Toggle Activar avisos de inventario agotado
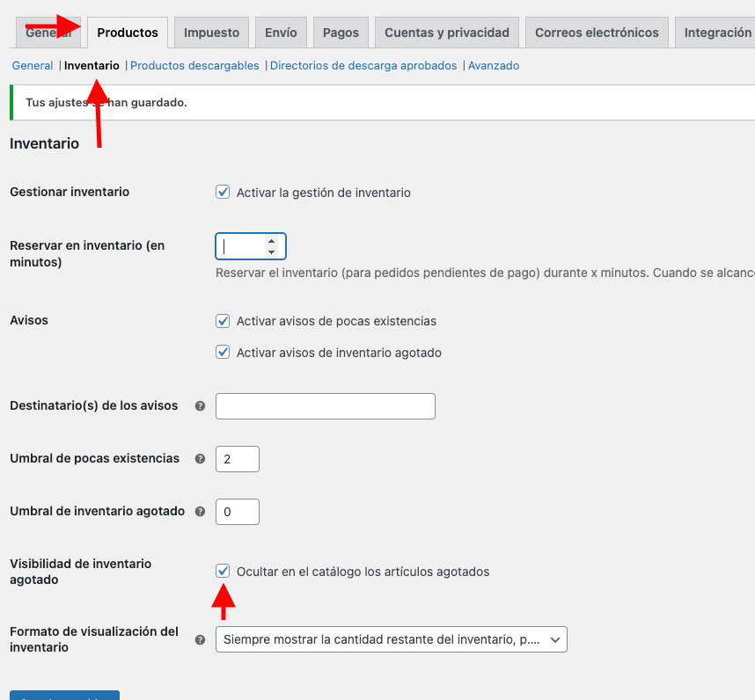 (x=223, y=352)
